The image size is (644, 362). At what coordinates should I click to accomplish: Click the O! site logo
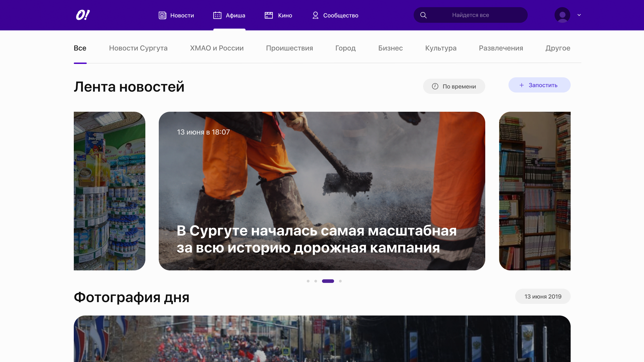point(83,15)
